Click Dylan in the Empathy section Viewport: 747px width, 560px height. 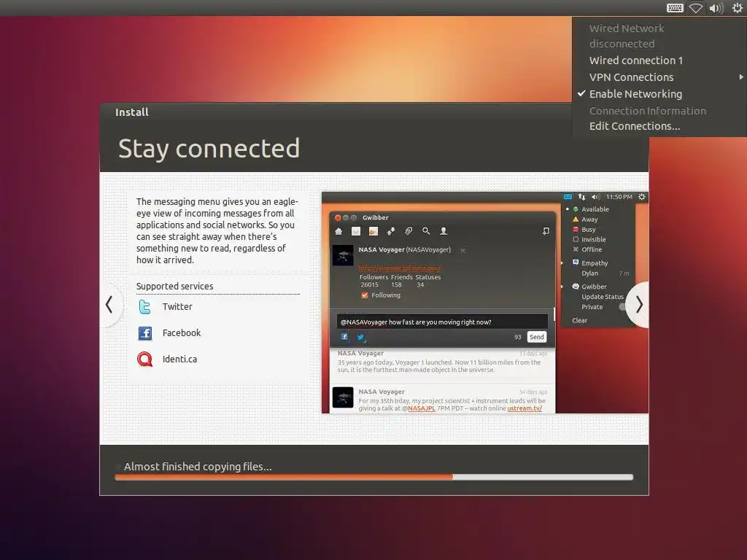coord(589,273)
